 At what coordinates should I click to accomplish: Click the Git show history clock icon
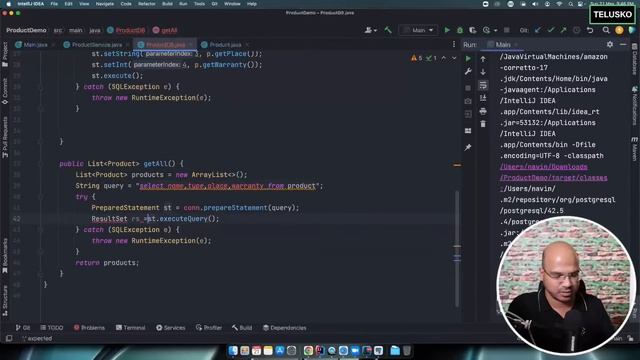point(576,30)
